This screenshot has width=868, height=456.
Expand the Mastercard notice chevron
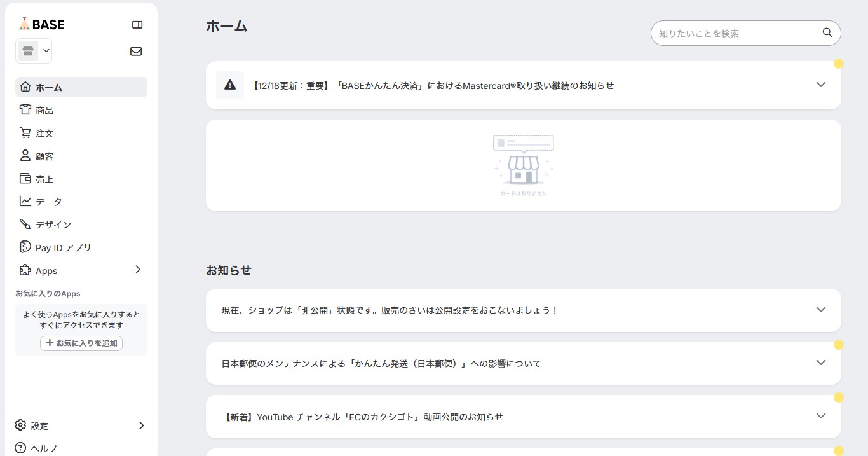(x=820, y=85)
